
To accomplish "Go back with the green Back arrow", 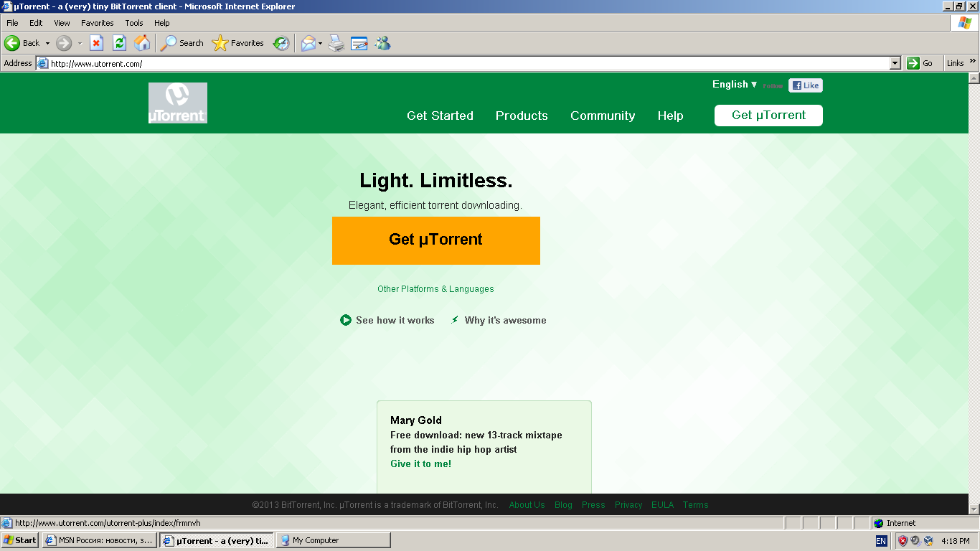I will [x=22, y=43].
